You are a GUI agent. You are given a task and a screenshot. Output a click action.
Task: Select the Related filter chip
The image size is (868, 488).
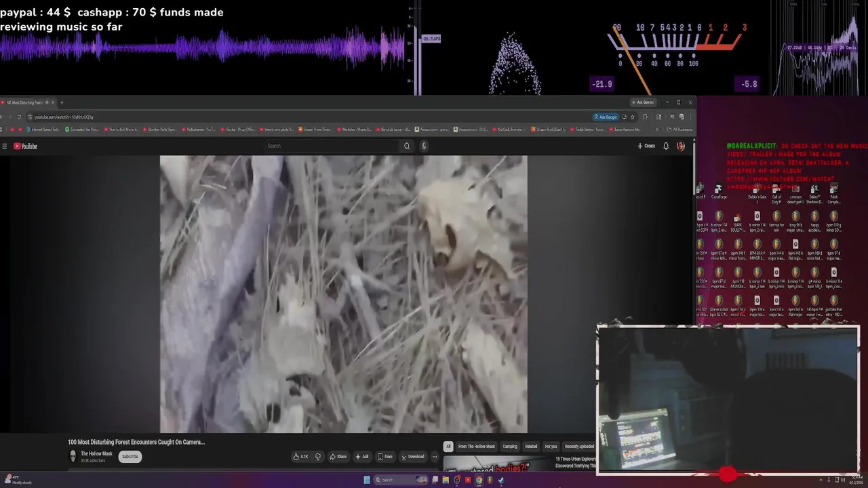point(531,446)
